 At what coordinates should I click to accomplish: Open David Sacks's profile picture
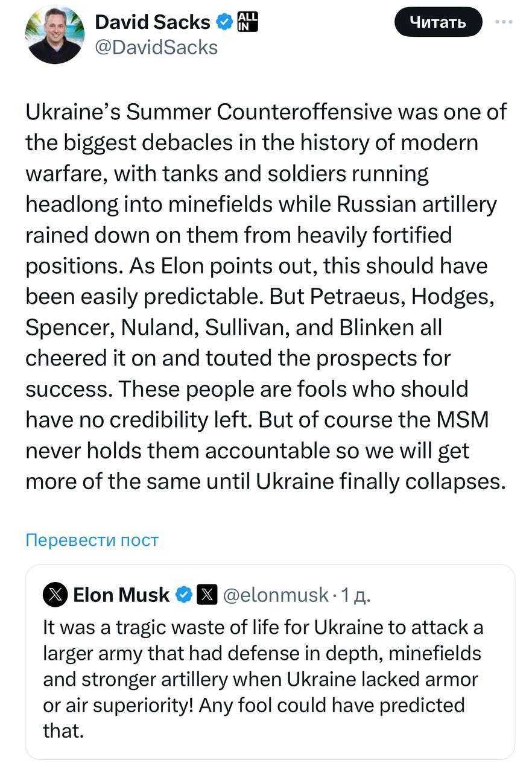tap(55, 35)
